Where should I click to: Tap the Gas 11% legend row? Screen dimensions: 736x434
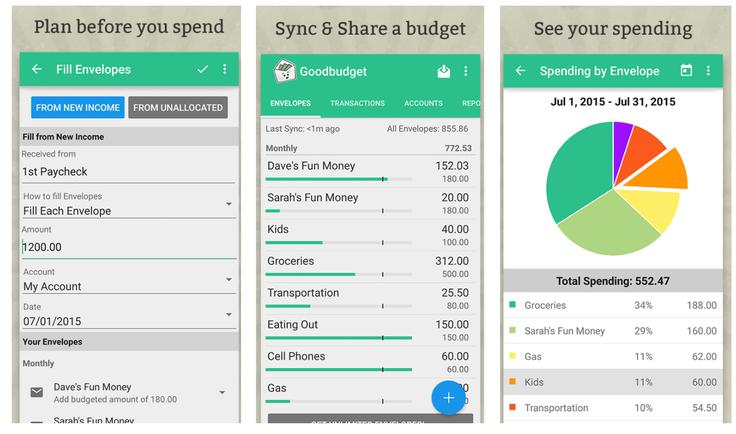(x=613, y=357)
